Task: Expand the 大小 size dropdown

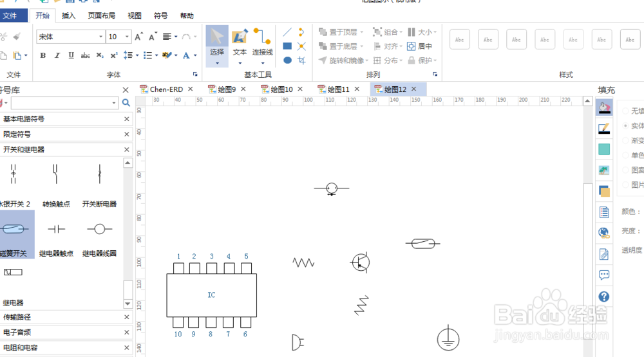Action: point(435,32)
